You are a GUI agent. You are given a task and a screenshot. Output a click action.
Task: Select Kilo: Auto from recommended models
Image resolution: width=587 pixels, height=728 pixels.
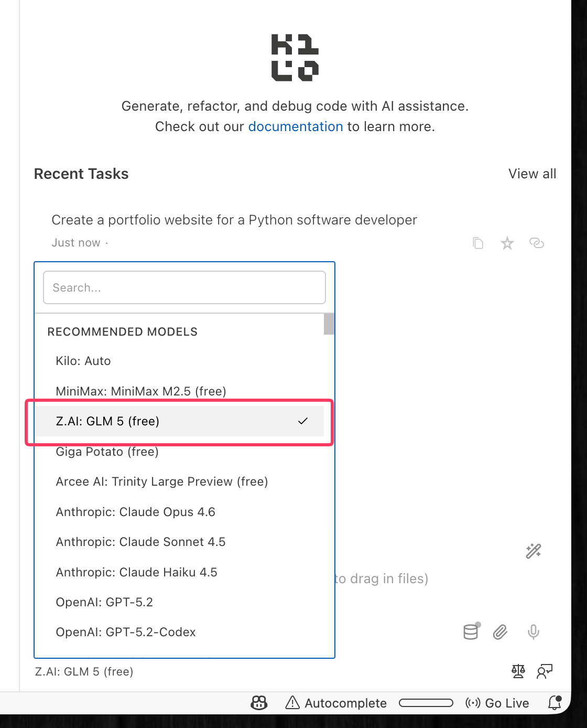(83, 361)
